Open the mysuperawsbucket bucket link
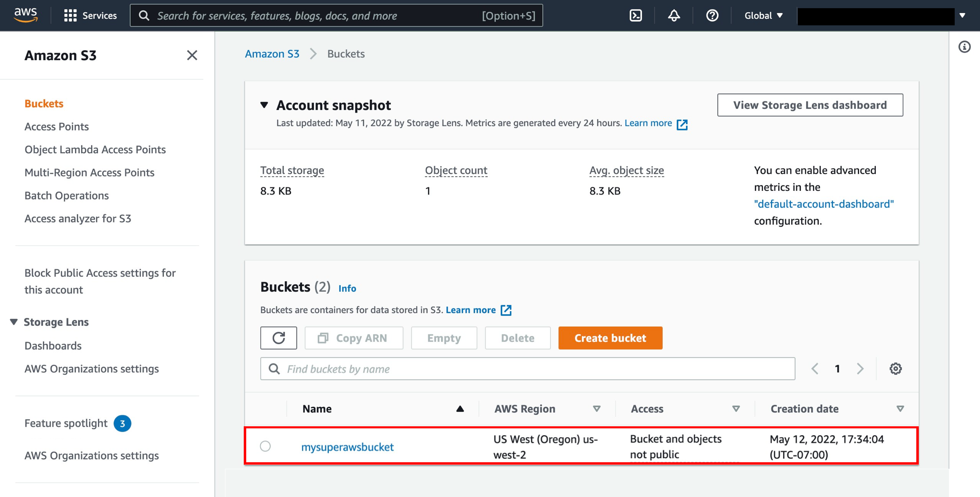 tap(347, 447)
